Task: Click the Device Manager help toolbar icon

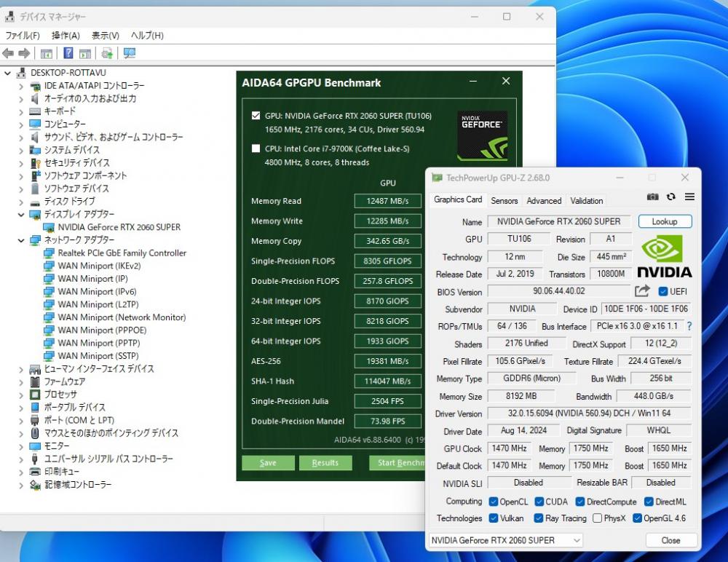Action: [68, 53]
